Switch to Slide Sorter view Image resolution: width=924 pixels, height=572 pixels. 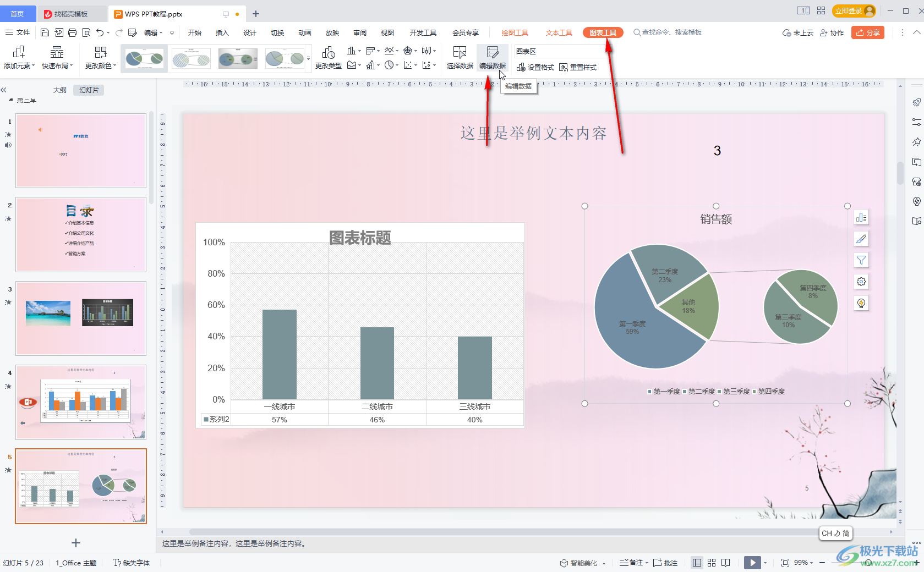712,563
